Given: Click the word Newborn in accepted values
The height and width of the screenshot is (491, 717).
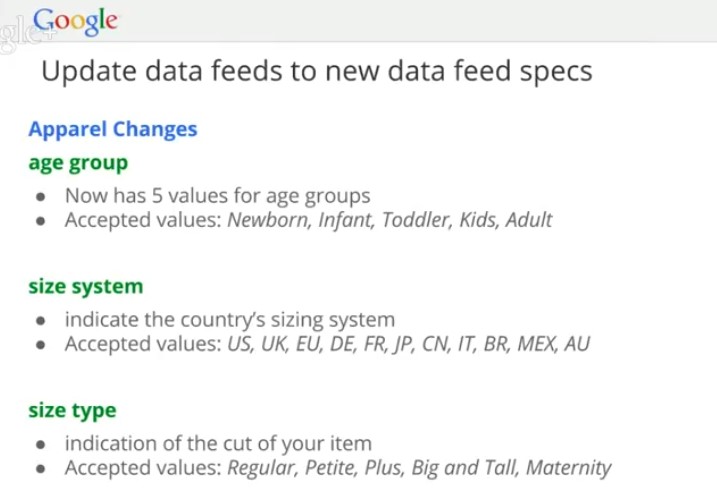Looking at the screenshot, I should point(270,220).
